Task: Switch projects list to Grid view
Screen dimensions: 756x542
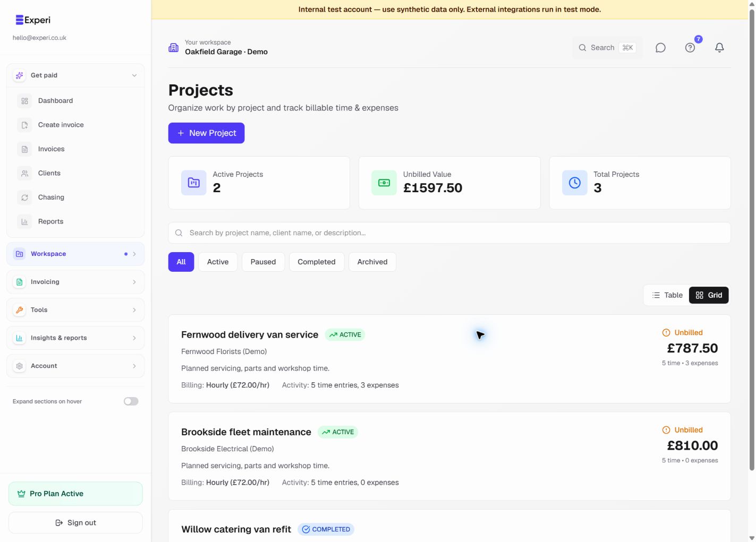Action: point(709,295)
